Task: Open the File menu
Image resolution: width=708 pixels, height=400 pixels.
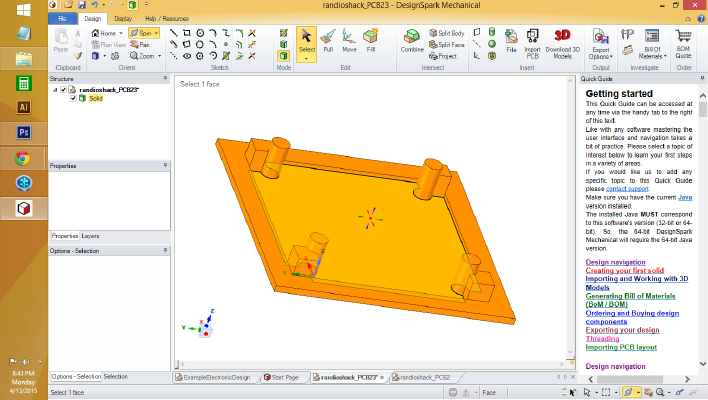Action: 62,19
